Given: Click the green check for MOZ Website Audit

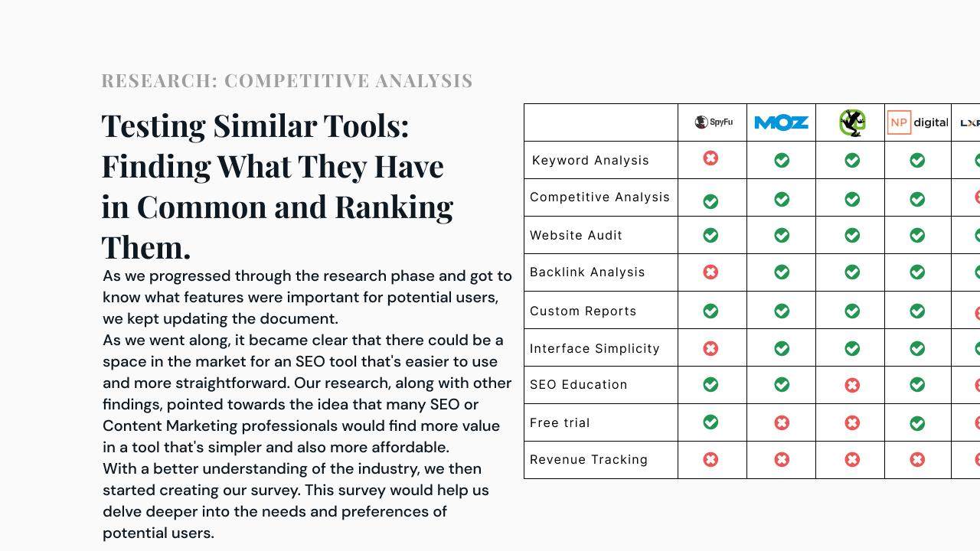Looking at the screenshot, I should tap(782, 235).
